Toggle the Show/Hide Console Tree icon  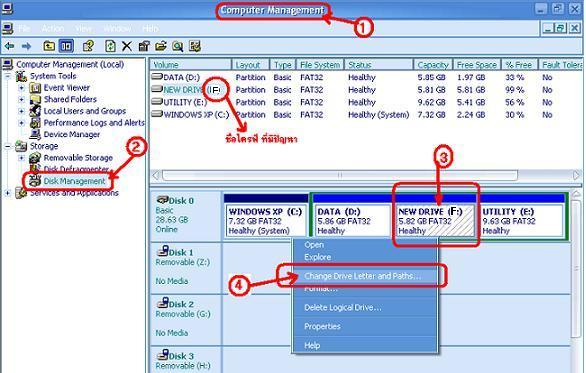click(x=67, y=46)
